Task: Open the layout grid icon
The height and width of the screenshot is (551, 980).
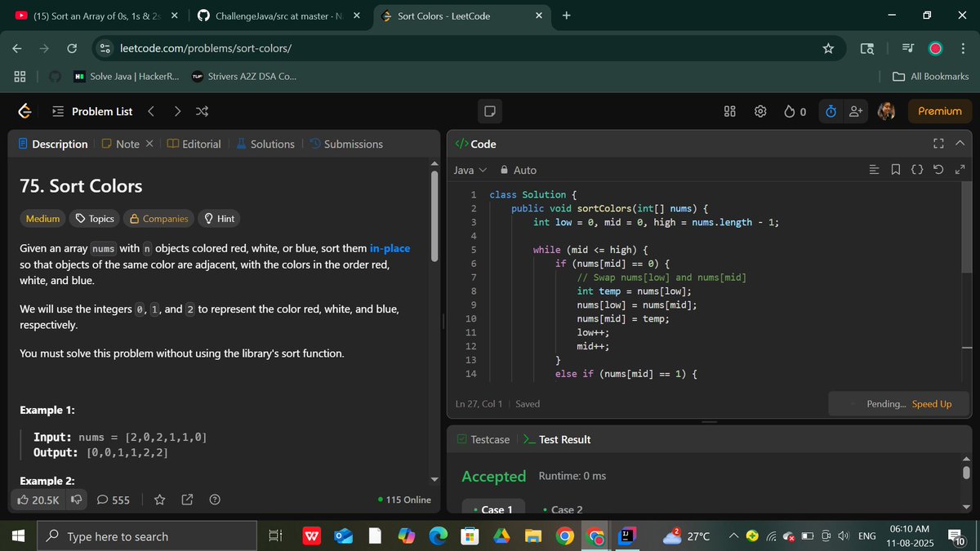Action: point(730,111)
